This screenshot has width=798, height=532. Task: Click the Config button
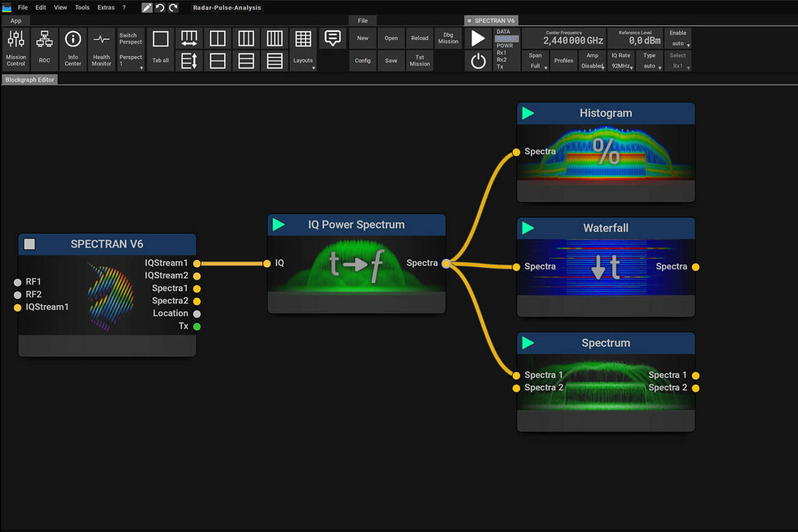point(363,61)
